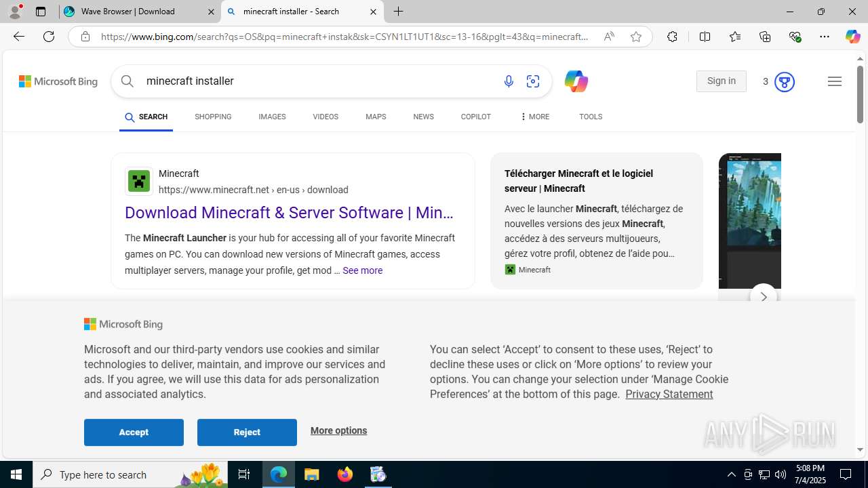Reject Bing cookies
Image resolution: width=868 pixels, height=488 pixels.
point(247,432)
